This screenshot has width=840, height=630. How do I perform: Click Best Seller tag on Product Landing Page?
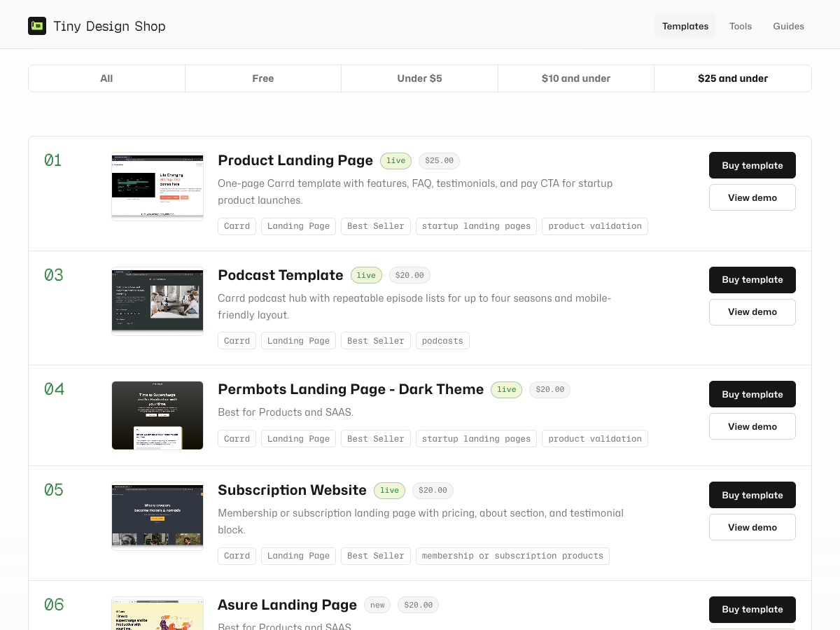click(x=376, y=226)
